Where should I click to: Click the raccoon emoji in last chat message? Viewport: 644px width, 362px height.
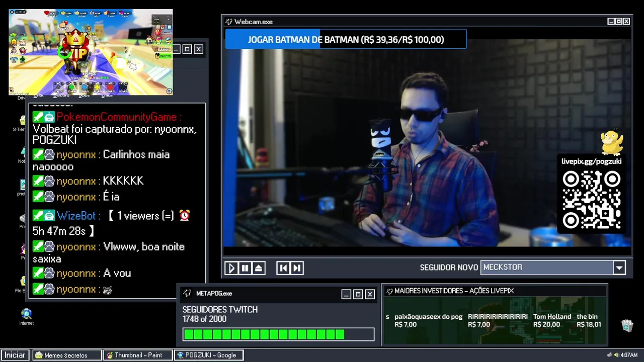click(107, 290)
